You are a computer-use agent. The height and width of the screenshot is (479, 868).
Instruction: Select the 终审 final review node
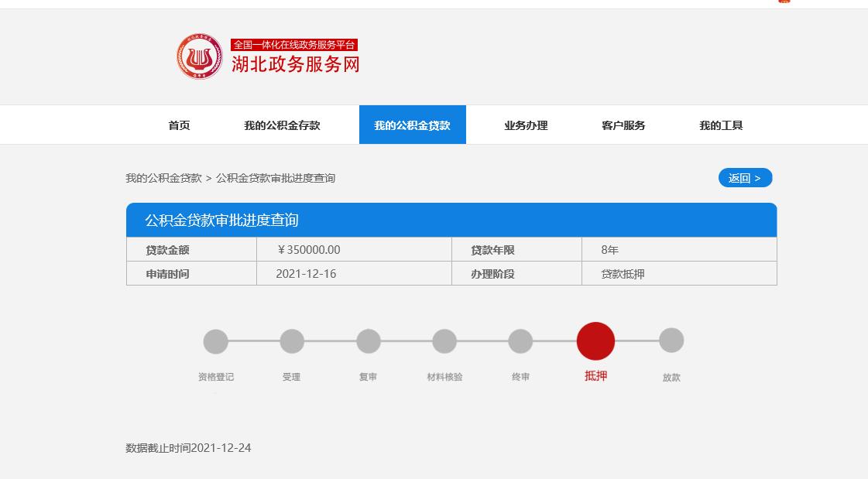click(520, 340)
